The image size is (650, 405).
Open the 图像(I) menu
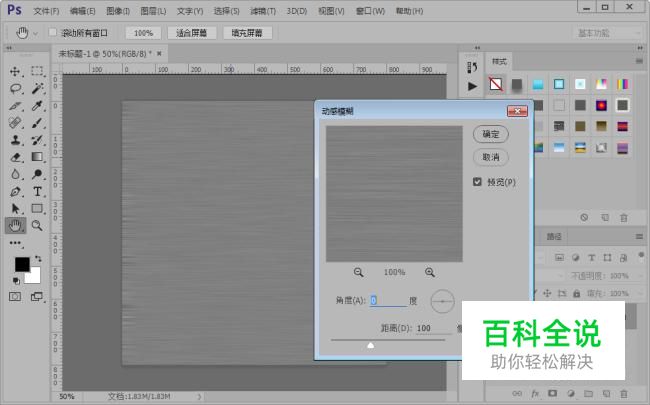pos(118,11)
